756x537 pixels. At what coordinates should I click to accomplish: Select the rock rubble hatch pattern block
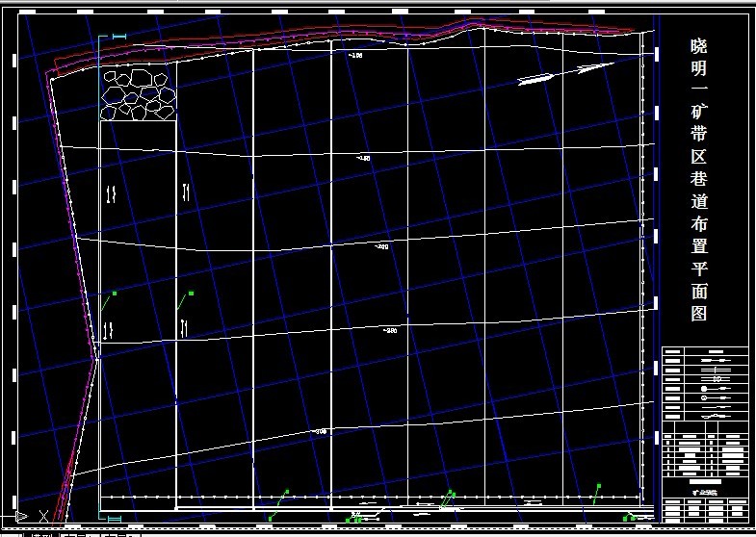[139, 94]
